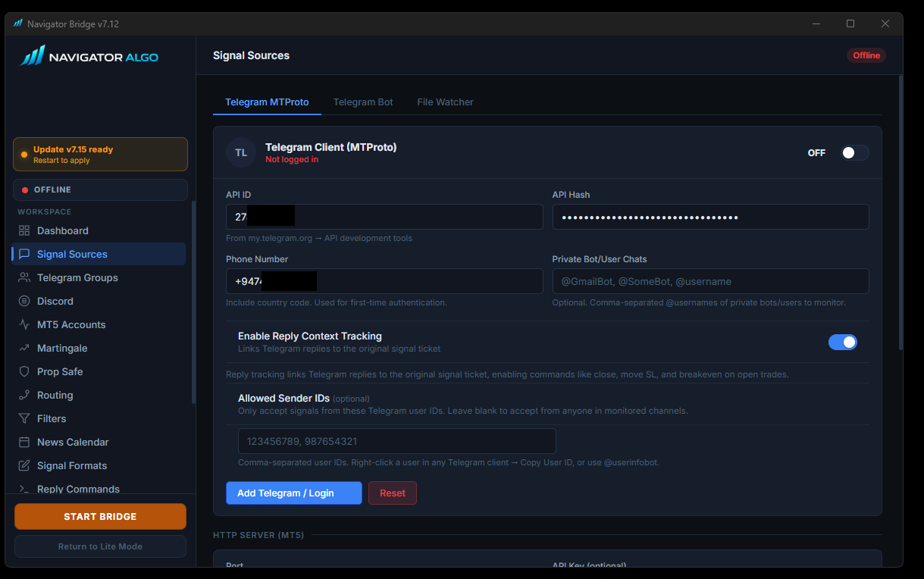Switch to the Telegram Bot tab
924x579 pixels.
(363, 102)
